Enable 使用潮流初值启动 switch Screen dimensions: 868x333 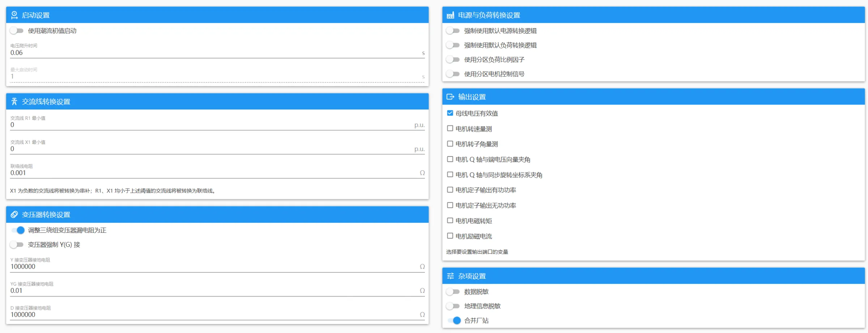17,31
